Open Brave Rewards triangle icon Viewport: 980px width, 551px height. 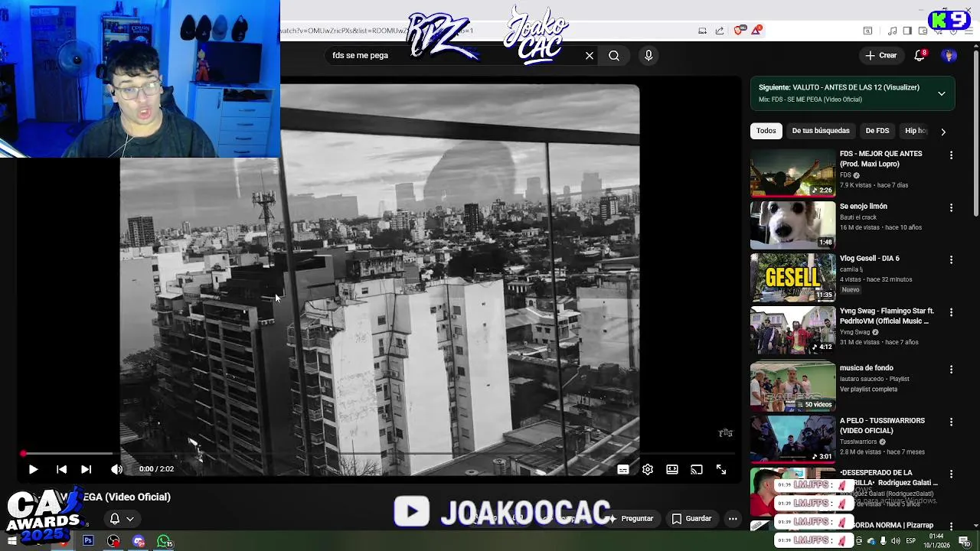click(756, 31)
